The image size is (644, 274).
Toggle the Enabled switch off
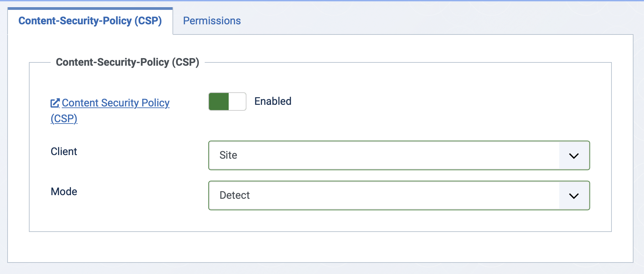pos(227,102)
